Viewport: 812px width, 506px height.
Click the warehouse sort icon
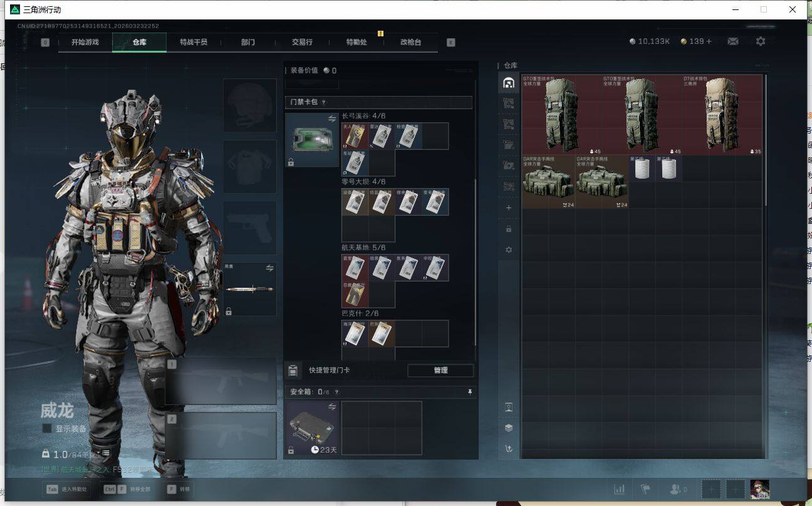tap(509, 449)
